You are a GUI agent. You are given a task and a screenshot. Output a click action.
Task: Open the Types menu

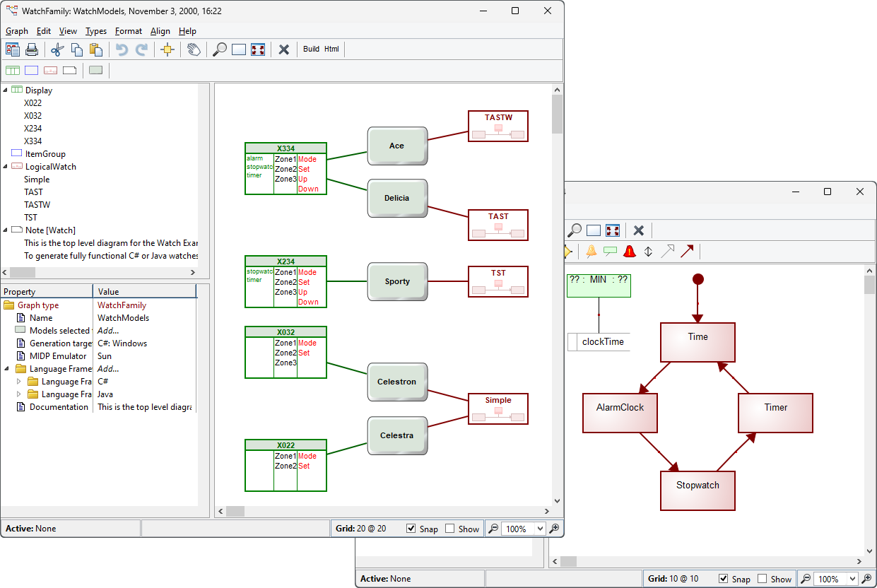pyautogui.click(x=95, y=31)
